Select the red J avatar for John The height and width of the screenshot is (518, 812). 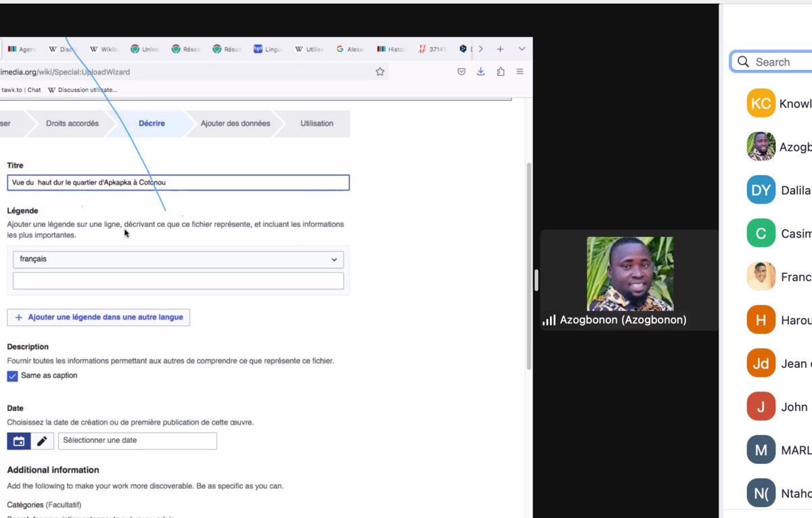761,407
